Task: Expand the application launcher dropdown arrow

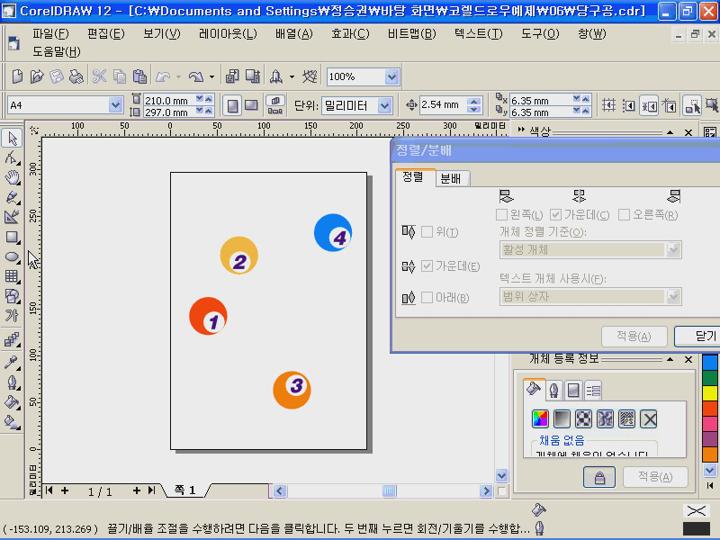Action: coord(292,77)
